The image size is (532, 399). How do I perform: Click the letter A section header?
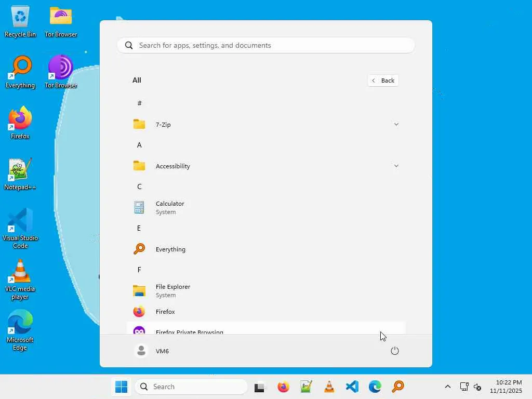(x=139, y=145)
